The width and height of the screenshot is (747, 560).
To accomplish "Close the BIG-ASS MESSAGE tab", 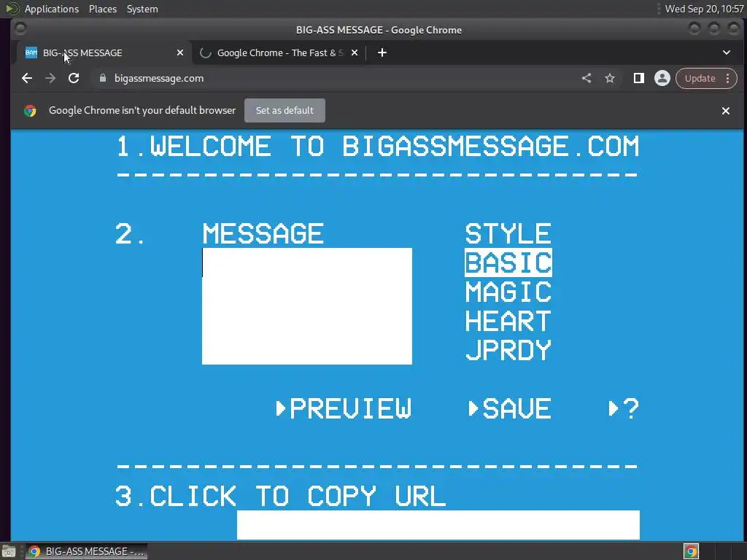I will click(180, 52).
